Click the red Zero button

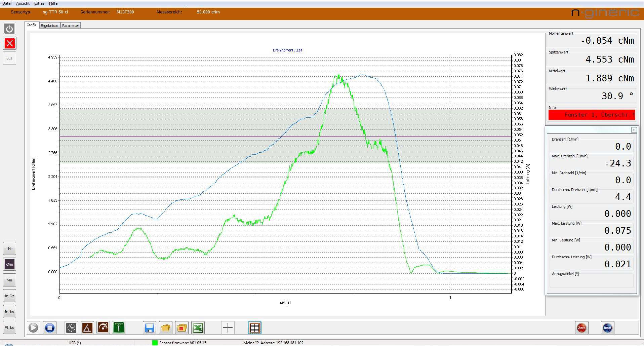pos(581,328)
